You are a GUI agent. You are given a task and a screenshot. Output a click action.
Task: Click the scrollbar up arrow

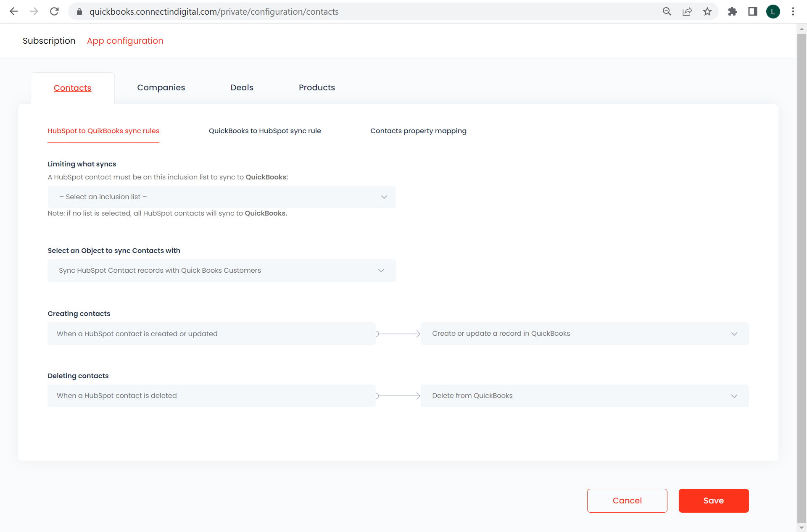click(802, 29)
